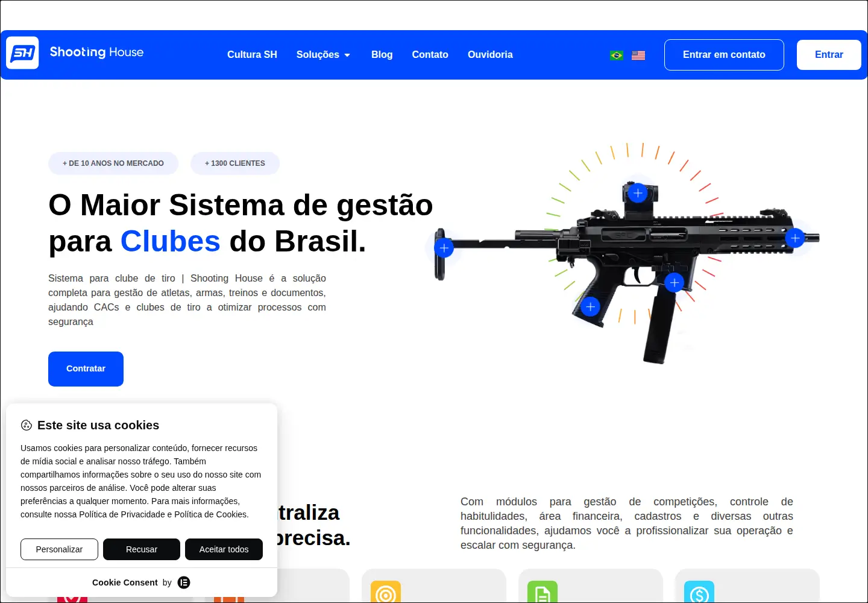
Task: Click the plus hotspot on the gun grip
Action: (590, 307)
